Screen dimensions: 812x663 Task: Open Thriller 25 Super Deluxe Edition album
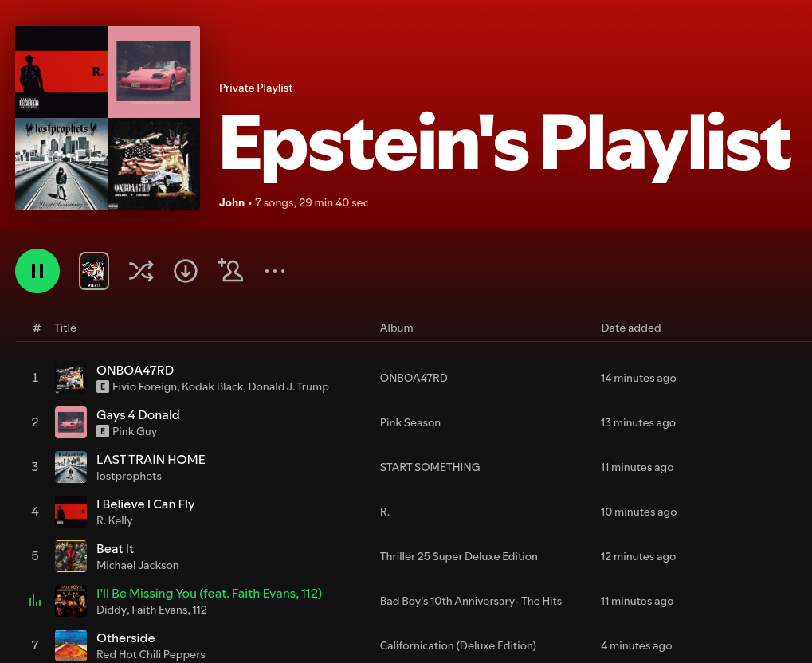pos(458,556)
